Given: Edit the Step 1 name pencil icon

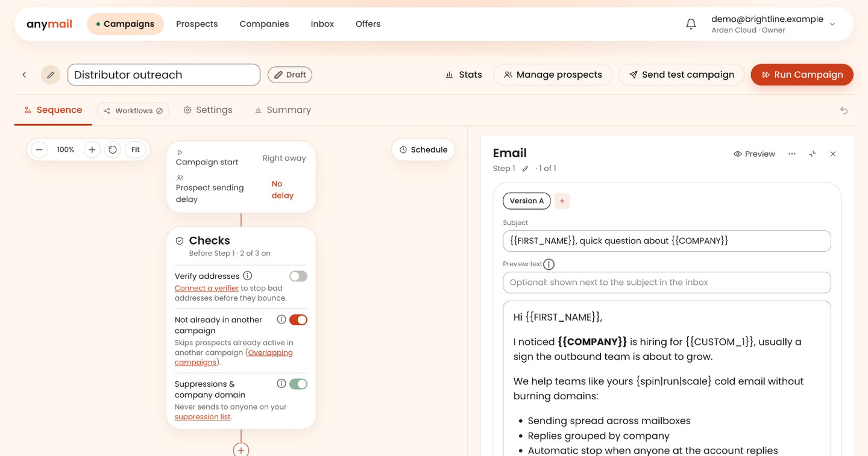Looking at the screenshot, I should (x=525, y=169).
